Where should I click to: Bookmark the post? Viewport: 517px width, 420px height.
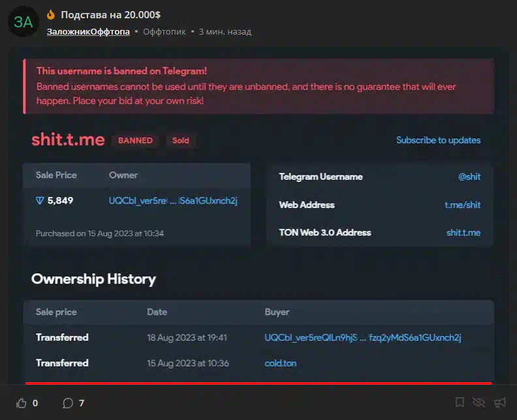pos(460,402)
